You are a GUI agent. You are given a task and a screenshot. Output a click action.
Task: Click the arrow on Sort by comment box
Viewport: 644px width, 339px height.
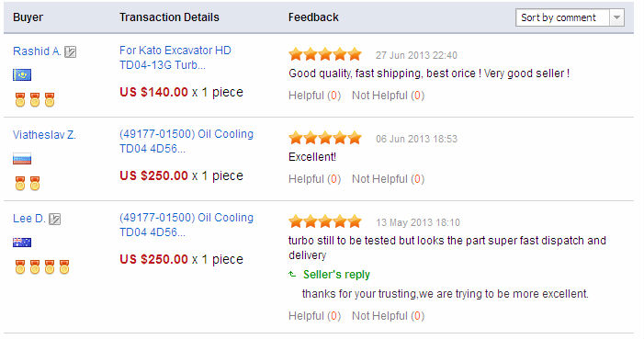click(616, 17)
